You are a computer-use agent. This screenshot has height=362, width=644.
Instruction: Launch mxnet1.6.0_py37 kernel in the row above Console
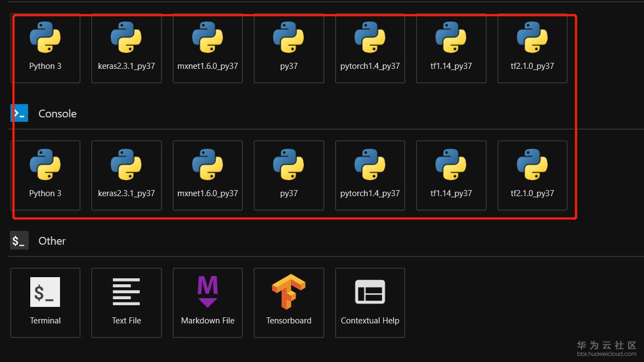208,48
